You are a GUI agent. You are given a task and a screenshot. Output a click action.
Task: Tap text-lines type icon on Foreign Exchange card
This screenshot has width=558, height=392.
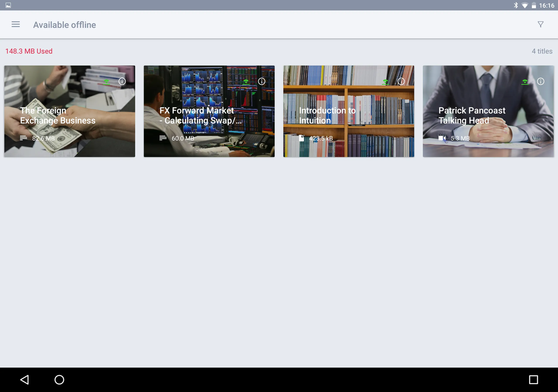click(24, 138)
